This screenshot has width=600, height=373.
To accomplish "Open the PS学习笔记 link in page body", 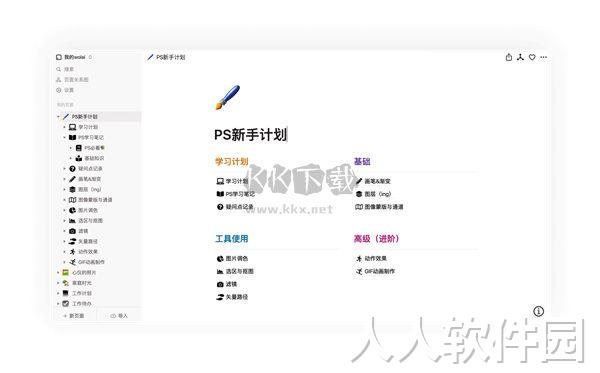I will click(235, 194).
